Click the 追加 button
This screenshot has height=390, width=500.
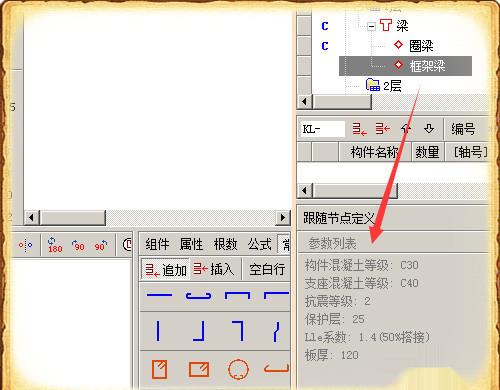(166, 269)
